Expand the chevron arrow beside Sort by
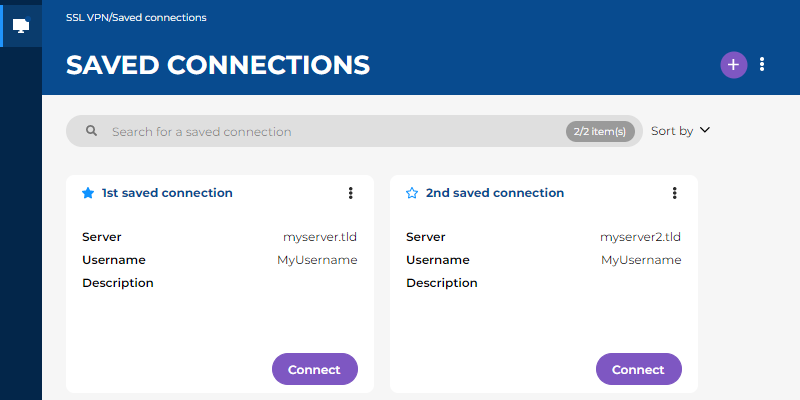The width and height of the screenshot is (800, 400). point(704,130)
